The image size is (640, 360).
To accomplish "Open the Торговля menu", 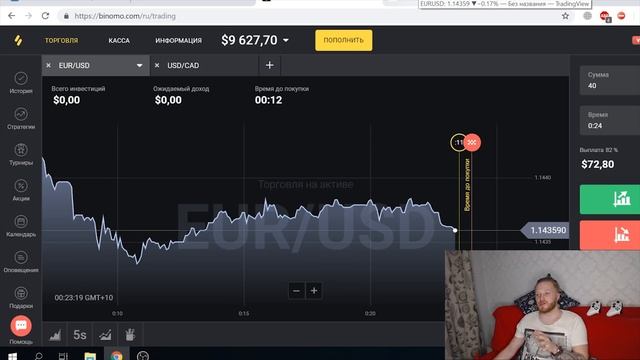I will [x=62, y=40].
